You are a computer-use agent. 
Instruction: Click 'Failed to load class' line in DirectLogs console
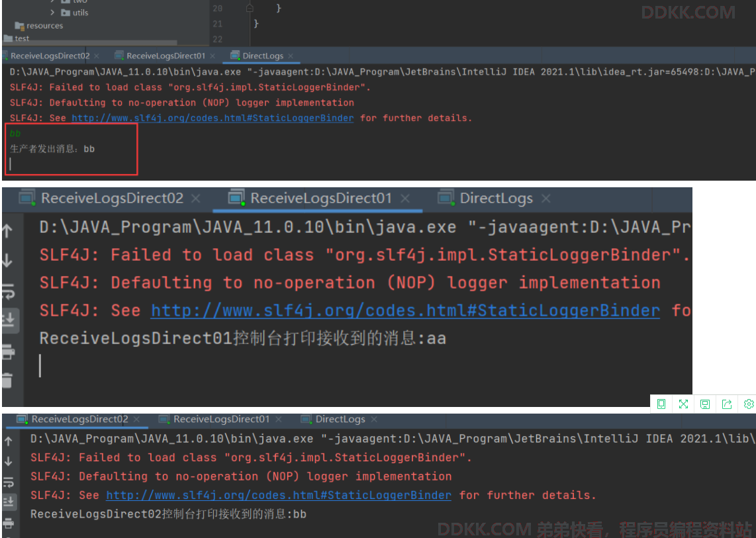pos(191,87)
